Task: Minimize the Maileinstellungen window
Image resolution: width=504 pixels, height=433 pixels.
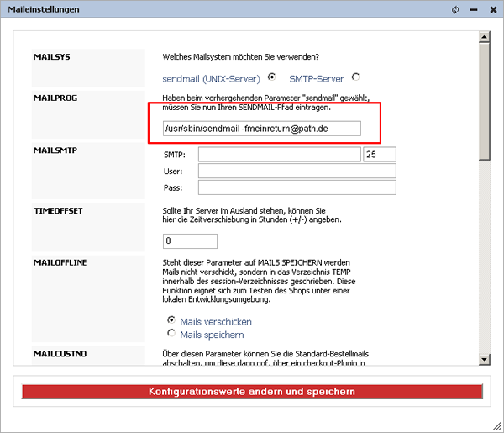Action: (473, 10)
